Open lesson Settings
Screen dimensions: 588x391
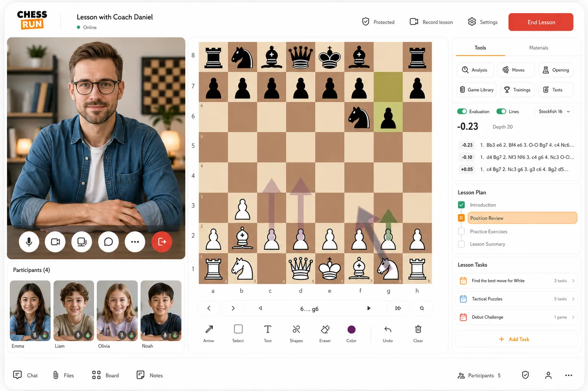483,22
